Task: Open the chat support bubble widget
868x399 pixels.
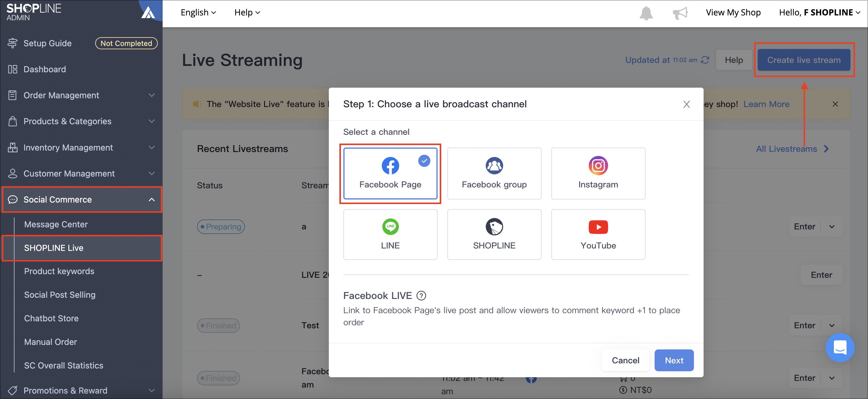Action: [x=840, y=347]
